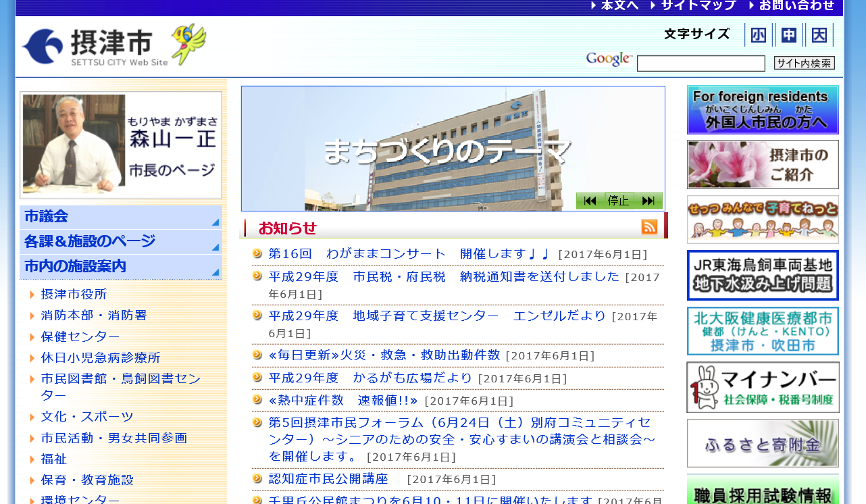The image size is (866, 504).
Task: Set text size to small (小)
Action: (x=758, y=34)
